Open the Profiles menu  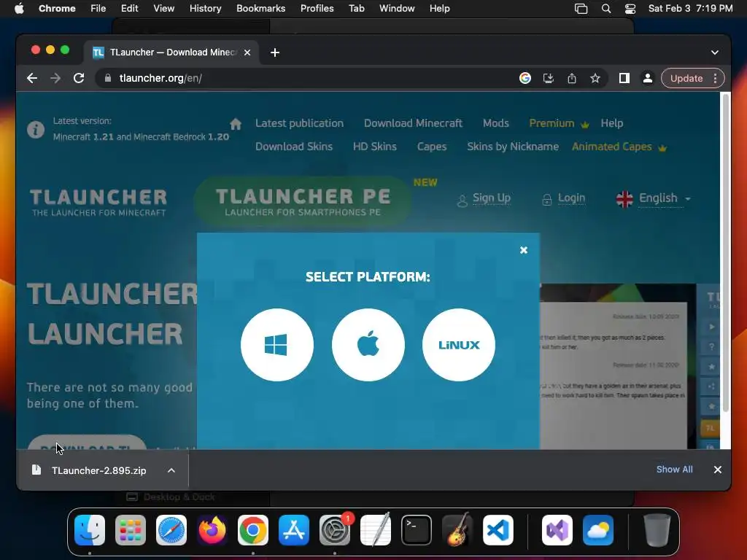pos(317,9)
